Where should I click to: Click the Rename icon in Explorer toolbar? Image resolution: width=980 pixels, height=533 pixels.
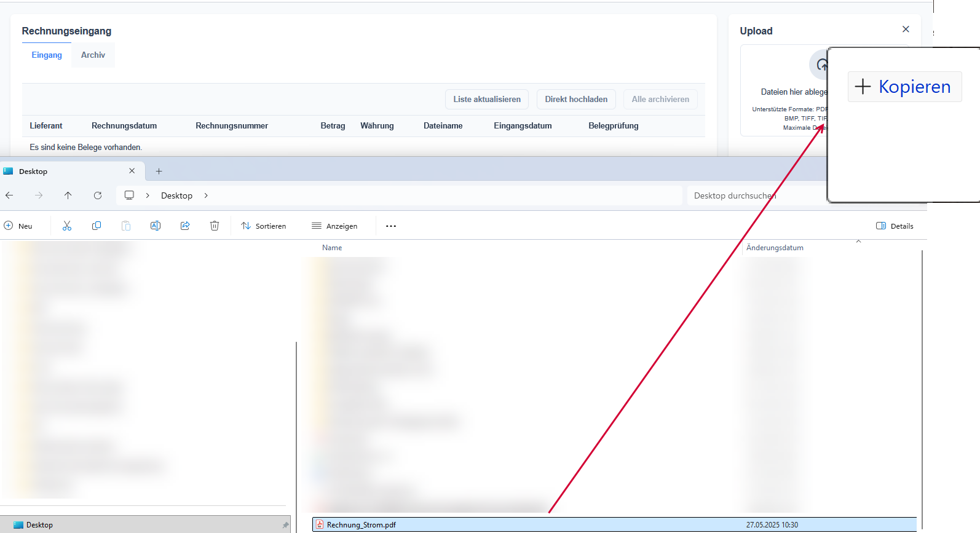[x=156, y=226]
